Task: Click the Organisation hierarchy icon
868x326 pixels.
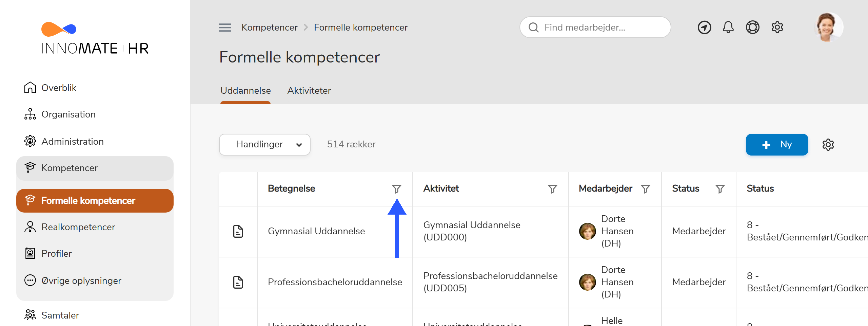Action: pos(30,114)
